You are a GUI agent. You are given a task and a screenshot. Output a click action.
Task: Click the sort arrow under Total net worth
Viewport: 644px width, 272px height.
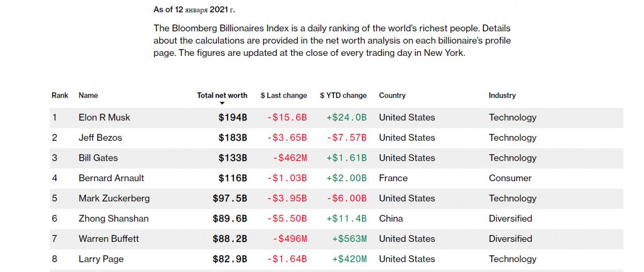(x=222, y=103)
